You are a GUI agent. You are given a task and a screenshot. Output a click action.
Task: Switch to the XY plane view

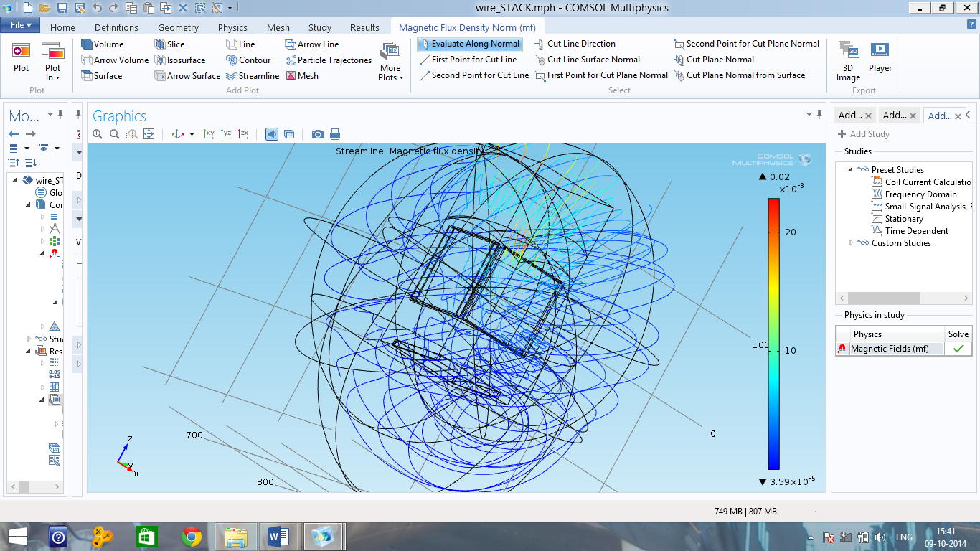(x=209, y=134)
